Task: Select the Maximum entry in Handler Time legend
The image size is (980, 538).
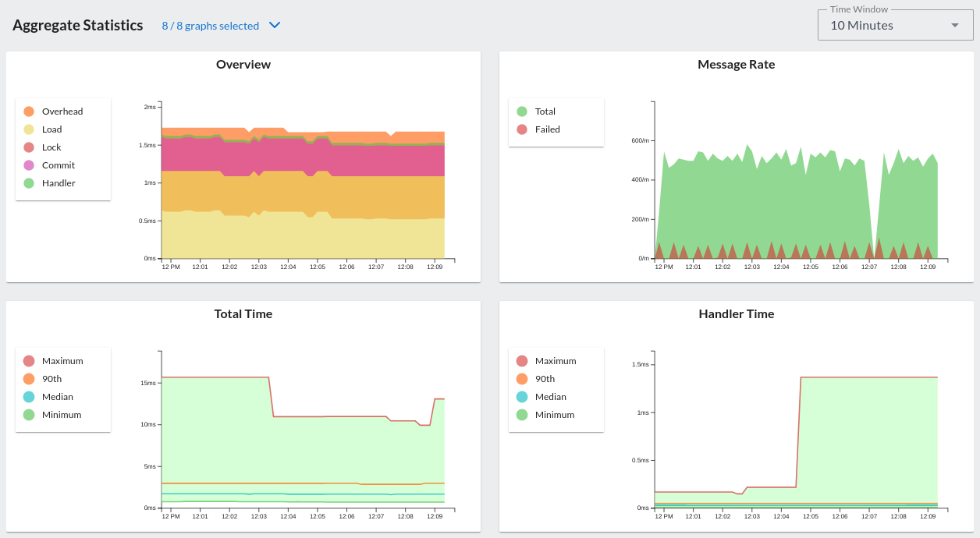Action: pos(556,360)
